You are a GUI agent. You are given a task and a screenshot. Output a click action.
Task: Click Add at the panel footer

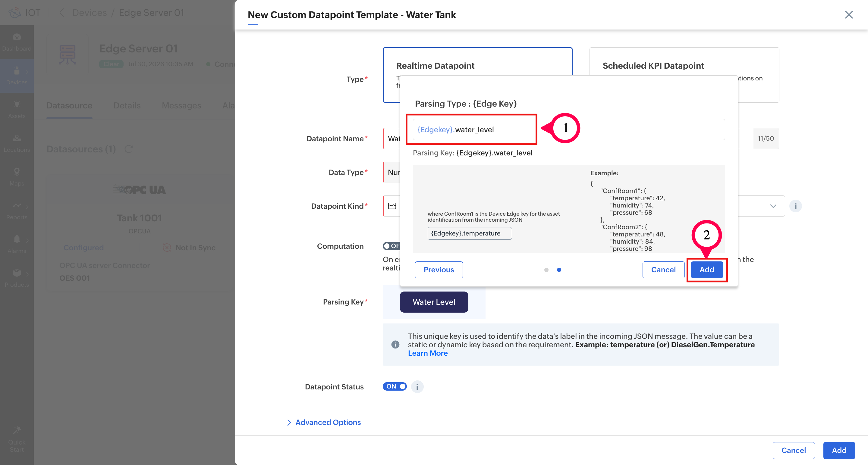pyautogui.click(x=839, y=451)
